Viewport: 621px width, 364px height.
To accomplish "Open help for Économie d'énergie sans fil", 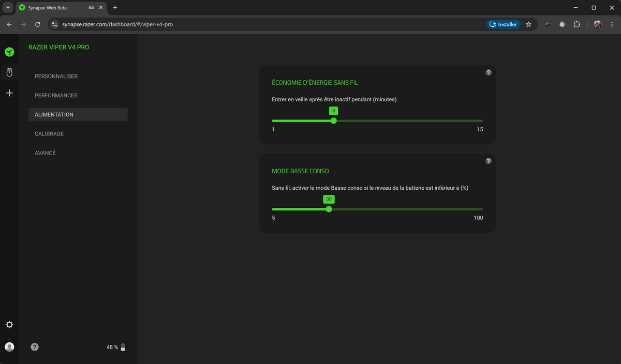I will tap(489, 73).
